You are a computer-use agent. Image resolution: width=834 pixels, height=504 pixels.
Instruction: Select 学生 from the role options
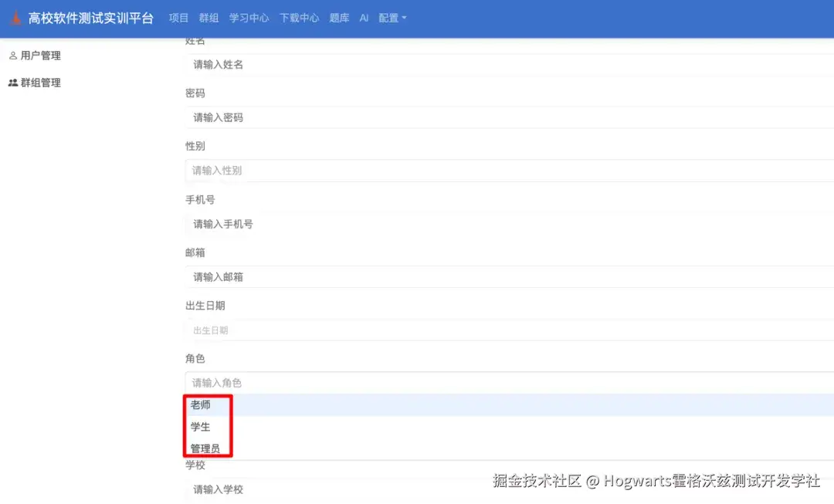pyautogui.click(x=200, y=426)
